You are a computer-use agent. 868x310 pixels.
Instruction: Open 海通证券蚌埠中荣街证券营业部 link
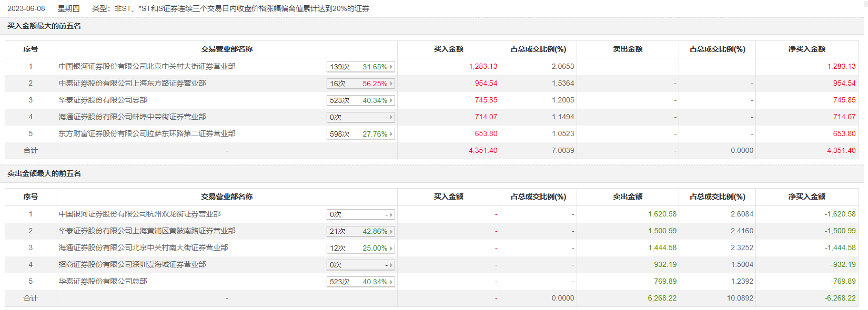pos(132,117)
